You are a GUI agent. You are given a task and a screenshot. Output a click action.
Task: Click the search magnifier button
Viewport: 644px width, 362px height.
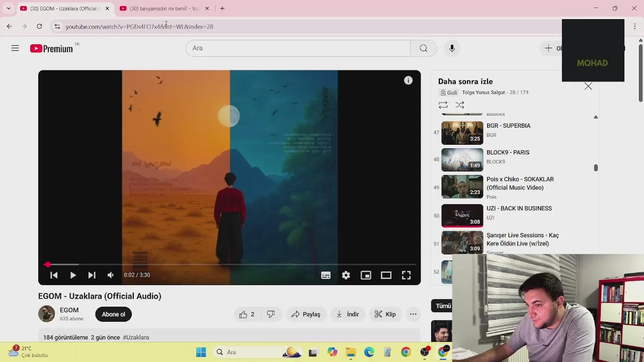[x=424, y=48]
